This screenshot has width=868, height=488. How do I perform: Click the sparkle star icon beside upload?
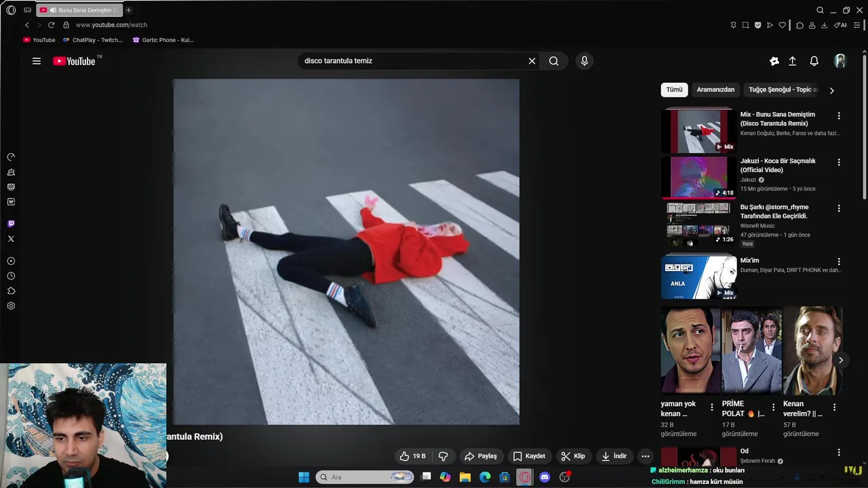pos(774,61)
